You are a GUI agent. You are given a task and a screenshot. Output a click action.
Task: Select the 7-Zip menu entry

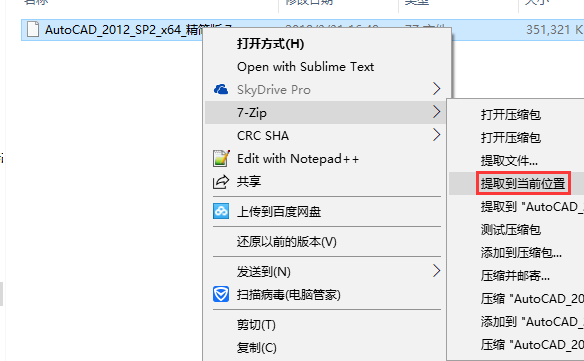coord(252,113)
